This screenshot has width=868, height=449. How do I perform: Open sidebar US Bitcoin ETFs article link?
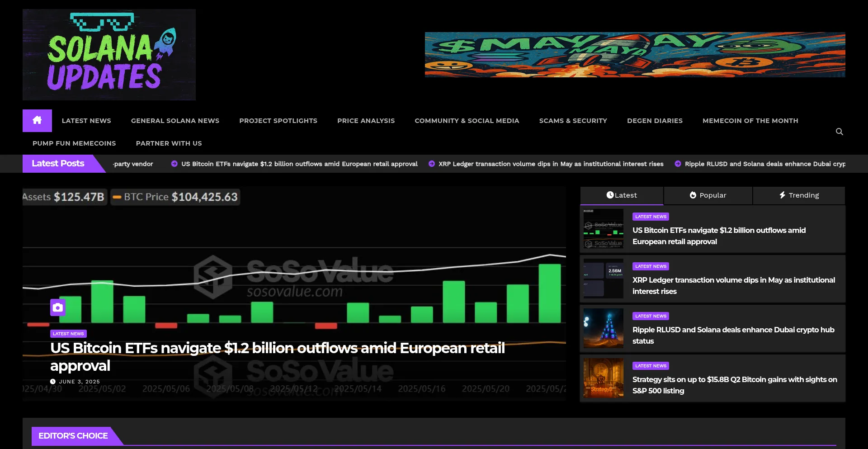pos(719,236)
